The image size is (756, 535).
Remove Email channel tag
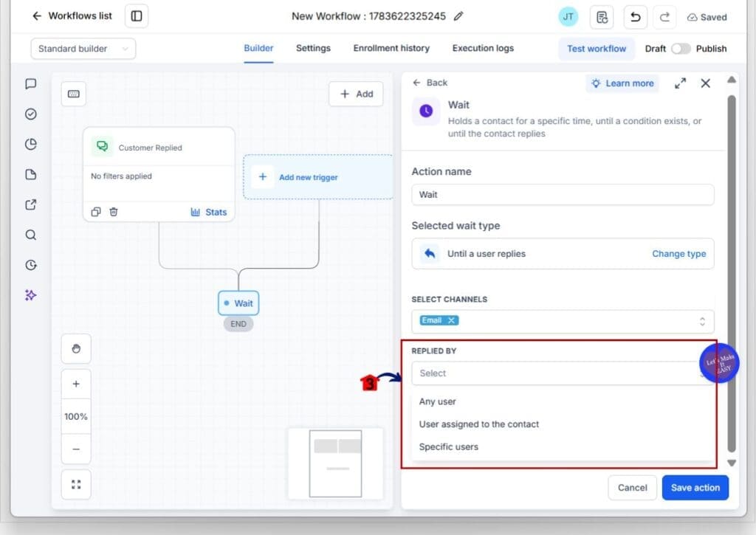pos(451,320)
